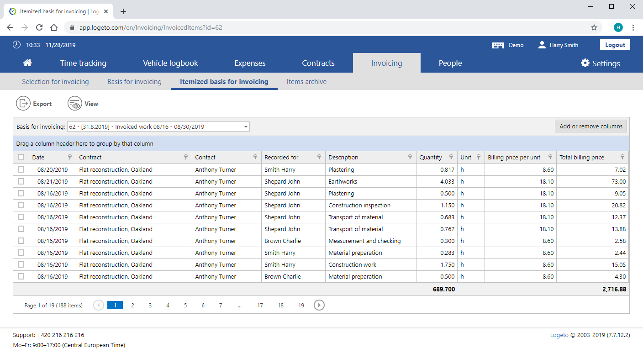Screen dimensions: 643x364
Task: Click the Logout button
Action: 615,45
